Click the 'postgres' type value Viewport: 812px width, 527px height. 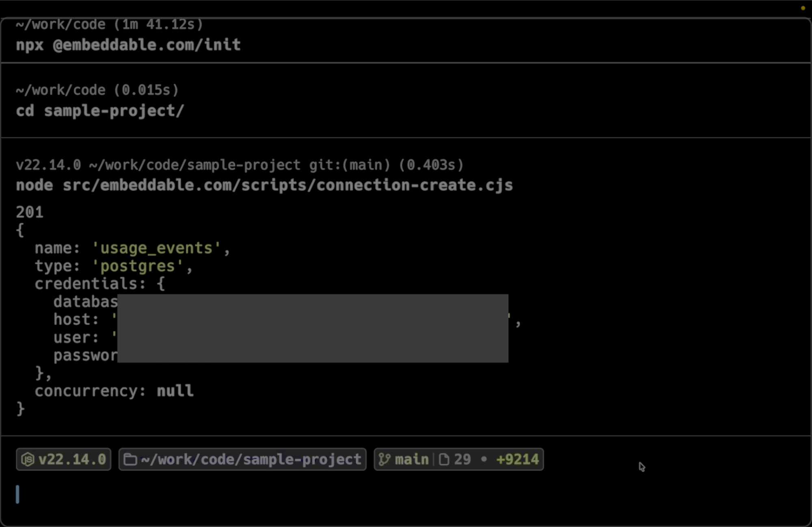tap(138, 266)
